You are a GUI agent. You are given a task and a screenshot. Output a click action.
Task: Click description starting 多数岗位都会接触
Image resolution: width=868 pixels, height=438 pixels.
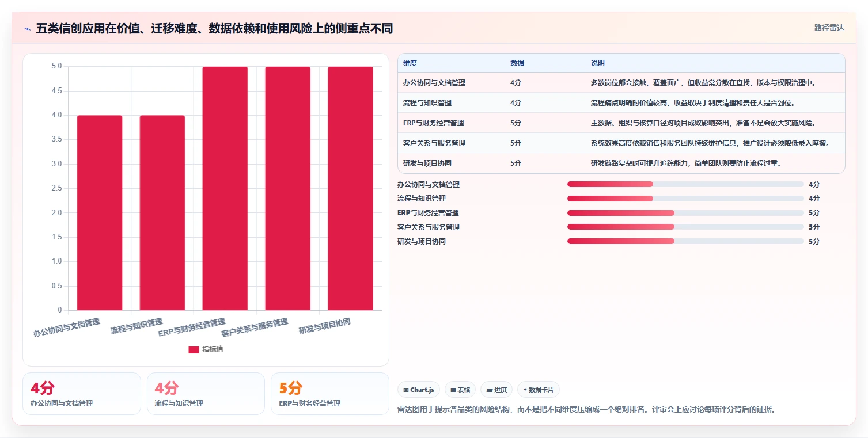click(x=703, y=83)
